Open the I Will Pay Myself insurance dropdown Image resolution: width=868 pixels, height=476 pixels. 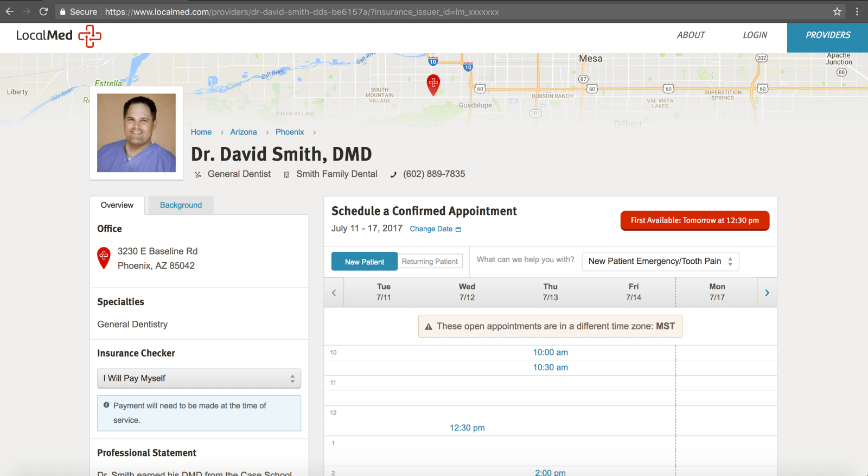199,378
